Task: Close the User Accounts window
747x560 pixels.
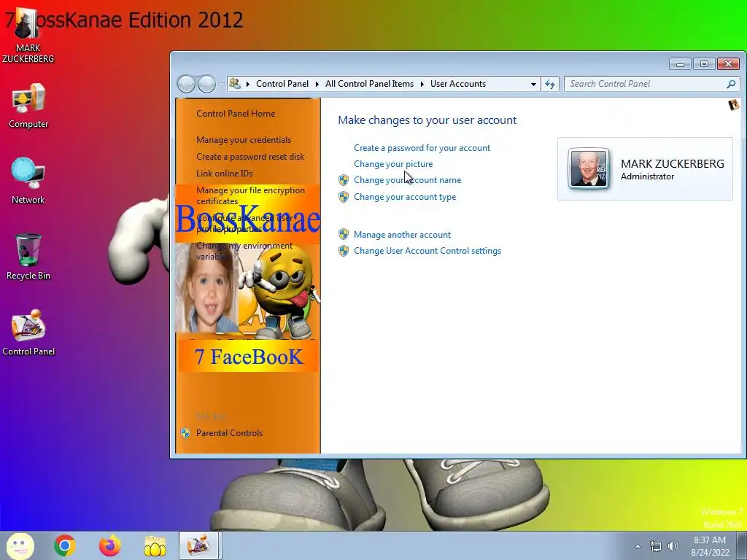Action: point(729,64)
